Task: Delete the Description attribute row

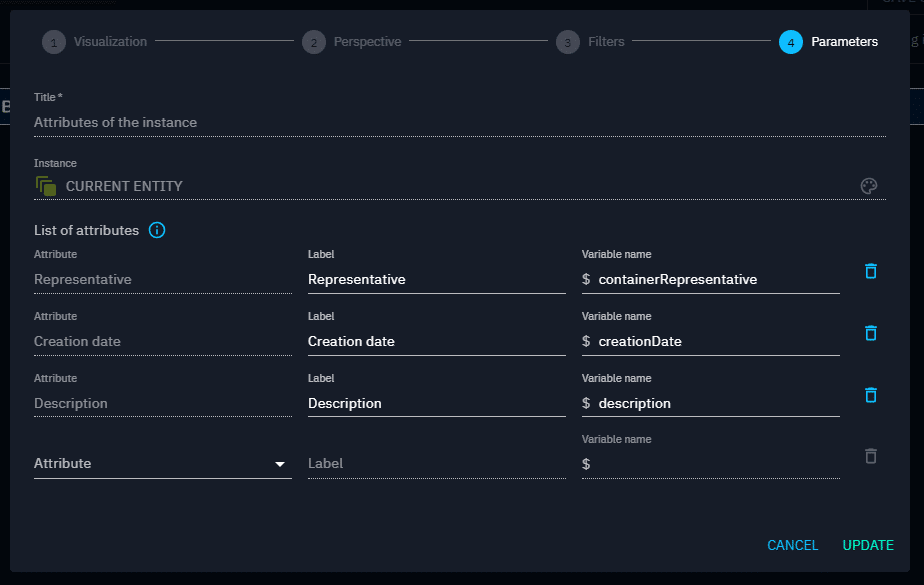Action: coord(869,394)
